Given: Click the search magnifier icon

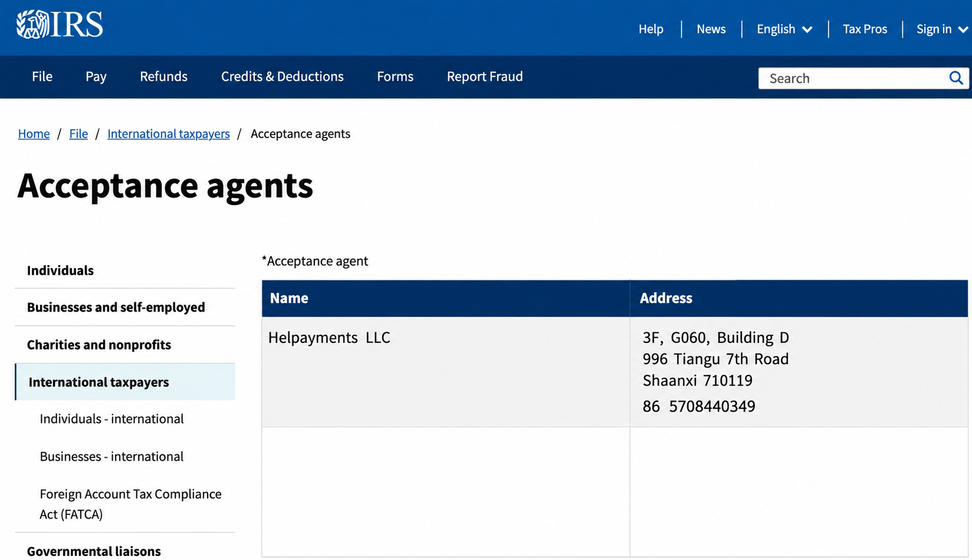Looking at the screenshot, I should (x=956, y=78).
